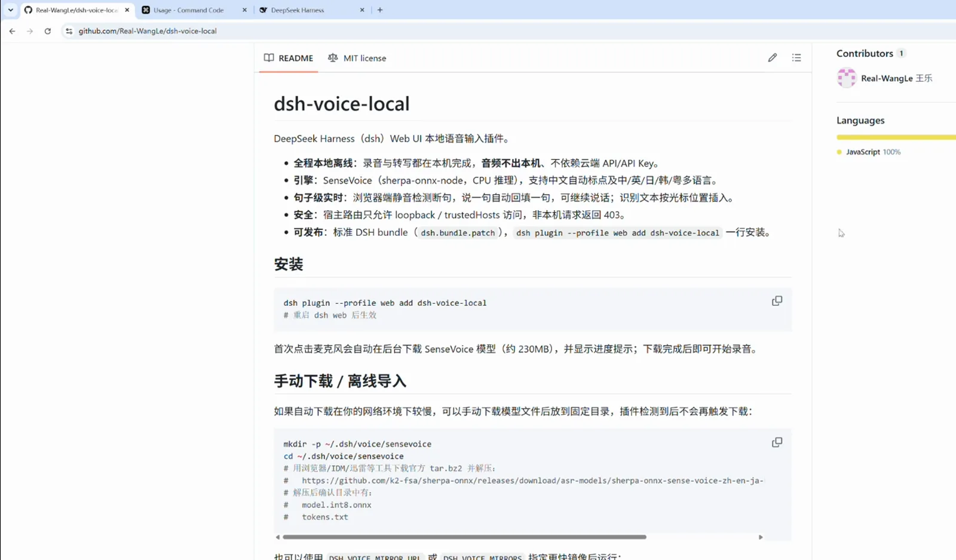Click the README book icon
The image size is (956, 560).
point(269,58)
